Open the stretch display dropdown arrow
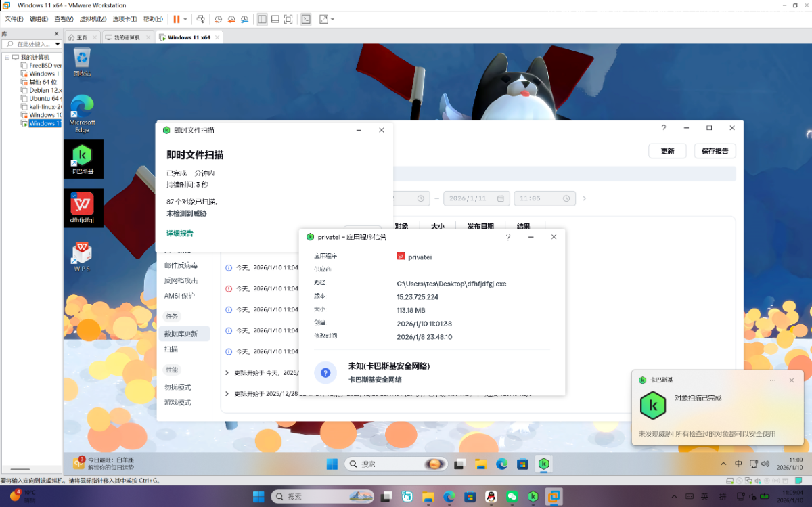 [332, 19]
